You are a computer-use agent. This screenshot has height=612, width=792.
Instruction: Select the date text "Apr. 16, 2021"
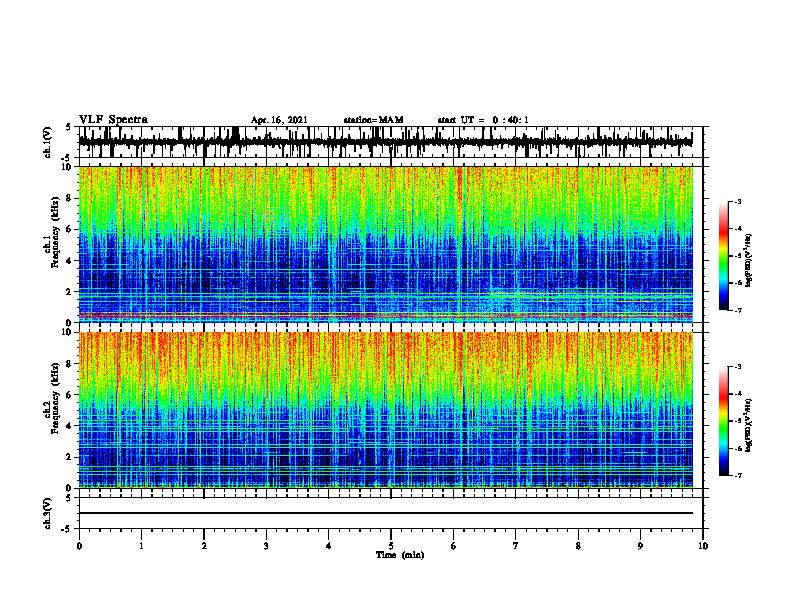[279, 120]
